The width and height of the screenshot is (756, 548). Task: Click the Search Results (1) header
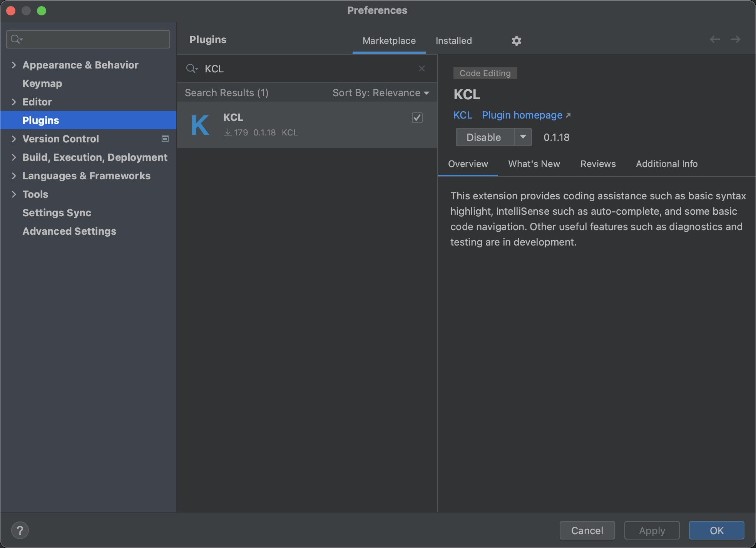tap(226, 93)
